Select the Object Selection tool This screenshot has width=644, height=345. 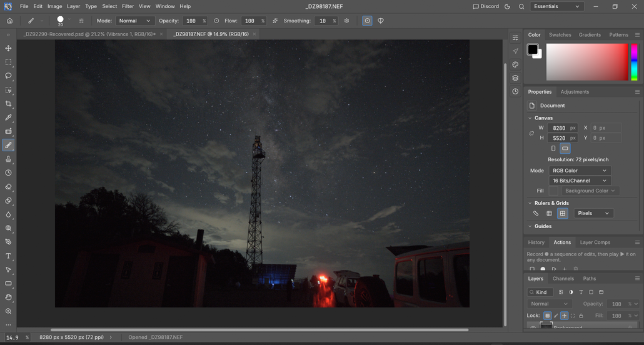pyautogui.click(x=8, y=90)
